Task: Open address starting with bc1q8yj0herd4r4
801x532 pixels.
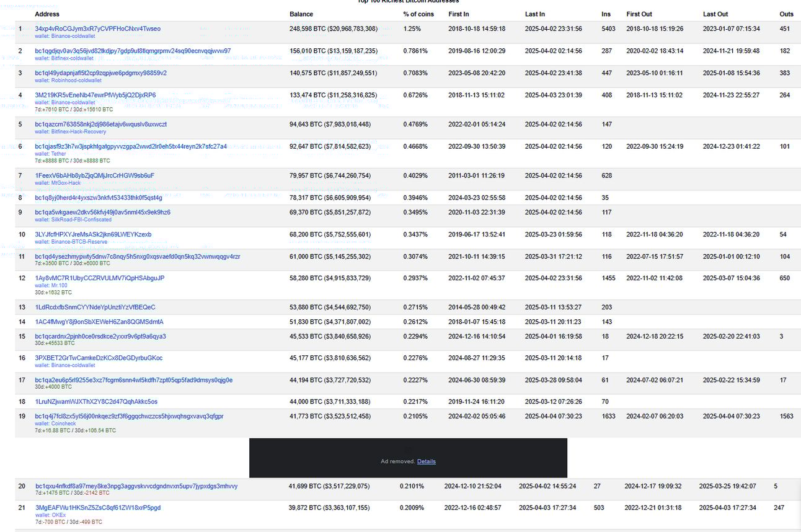Action: [x=99, y=198]
